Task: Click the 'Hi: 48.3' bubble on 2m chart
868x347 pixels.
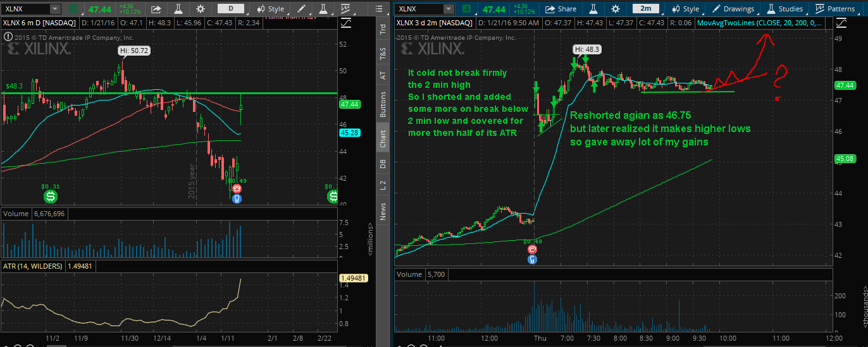Action: click(x=586, y=49)
